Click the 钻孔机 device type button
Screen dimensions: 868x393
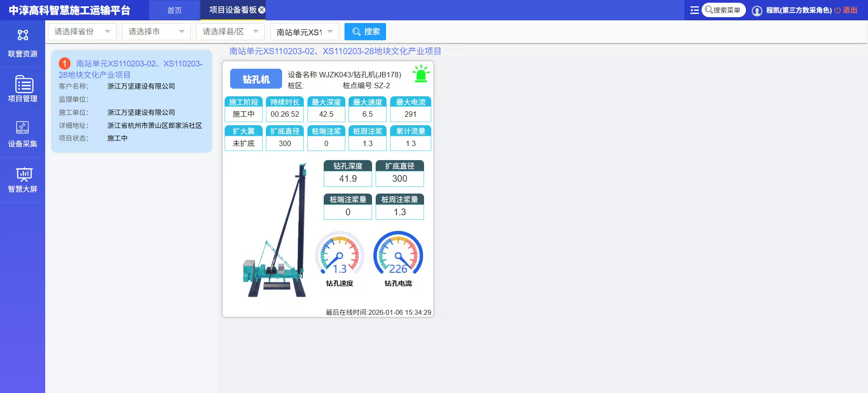click(256, 79)
